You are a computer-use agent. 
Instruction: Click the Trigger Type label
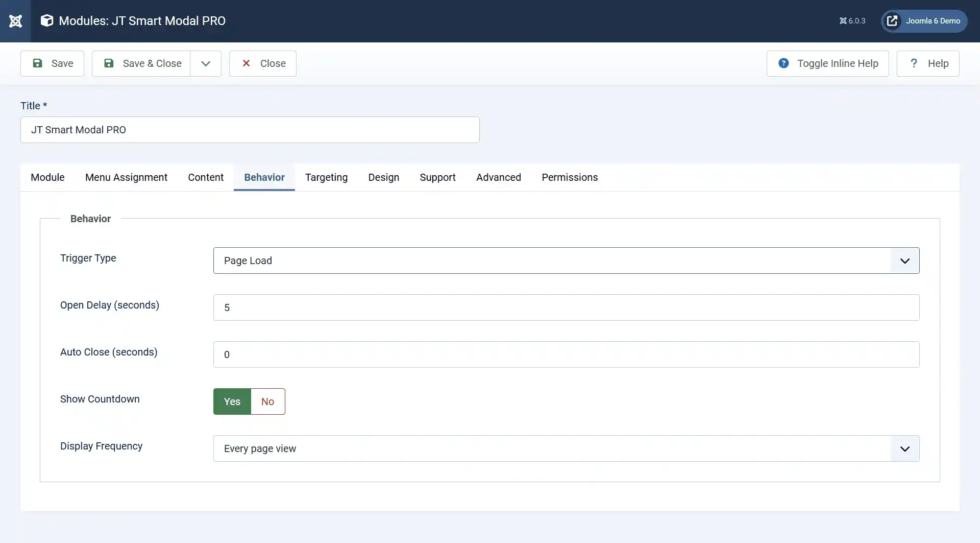pyautogui.click(x=88, y=258)
